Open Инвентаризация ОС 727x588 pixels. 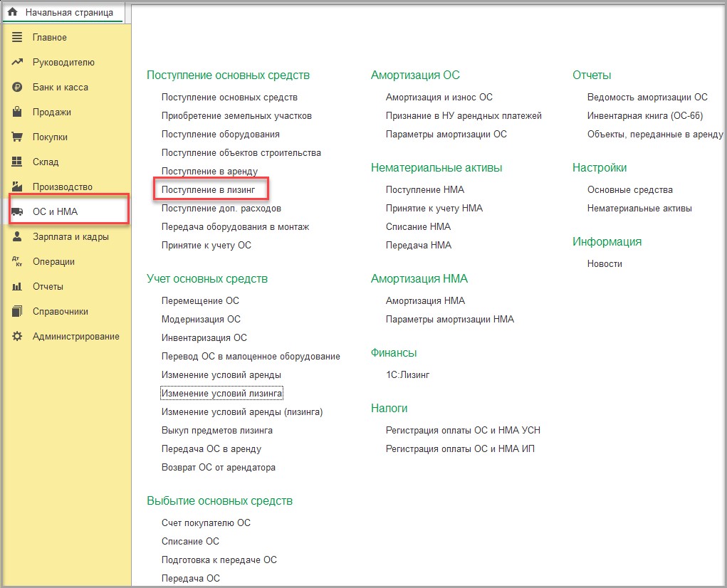(204, 338)
